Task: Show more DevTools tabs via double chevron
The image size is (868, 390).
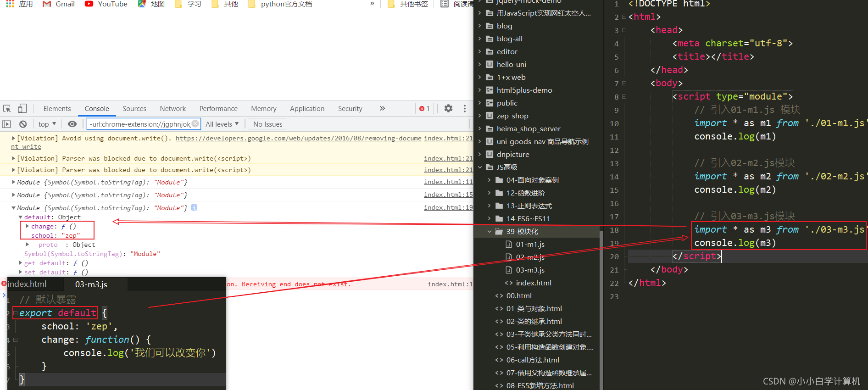Action: (382, 108)
